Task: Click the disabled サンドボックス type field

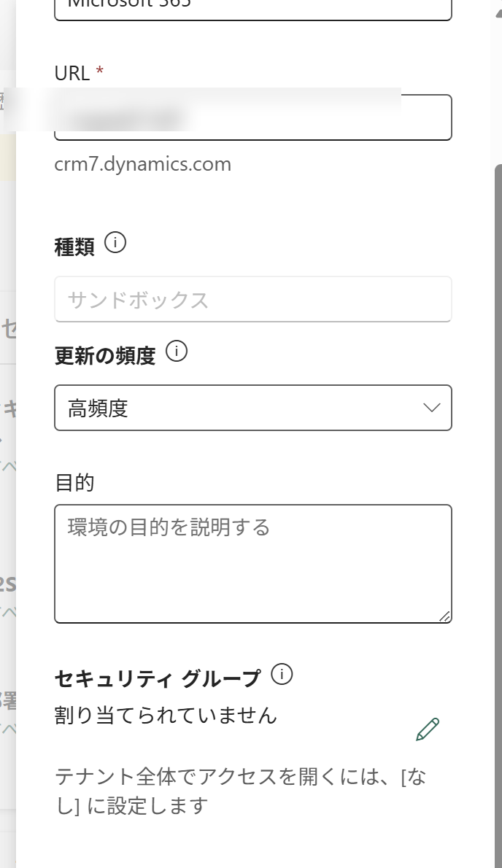Action: [x=253, y=299]
